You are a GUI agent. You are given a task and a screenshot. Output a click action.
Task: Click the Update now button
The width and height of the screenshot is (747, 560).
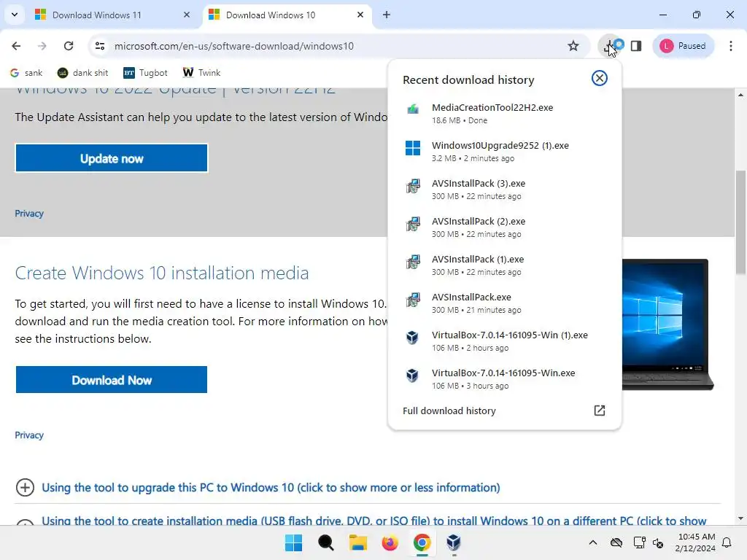[112, 158]
